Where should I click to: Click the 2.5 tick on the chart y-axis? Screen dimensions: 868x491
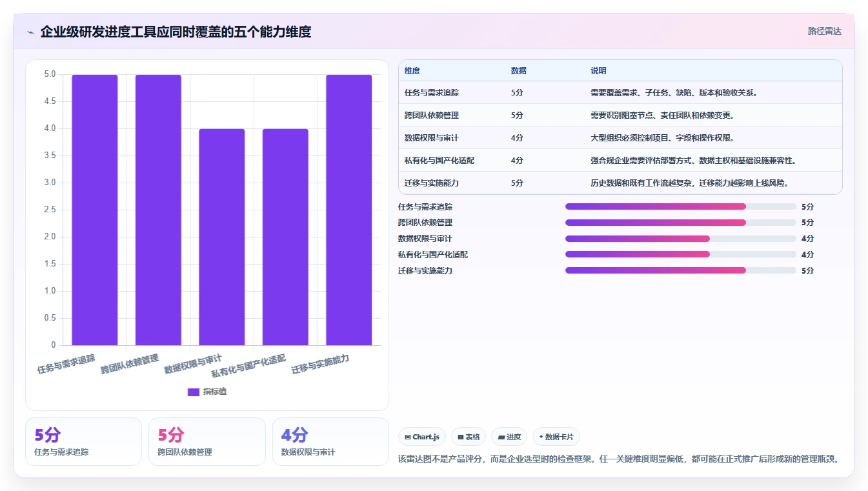point(50,210)
